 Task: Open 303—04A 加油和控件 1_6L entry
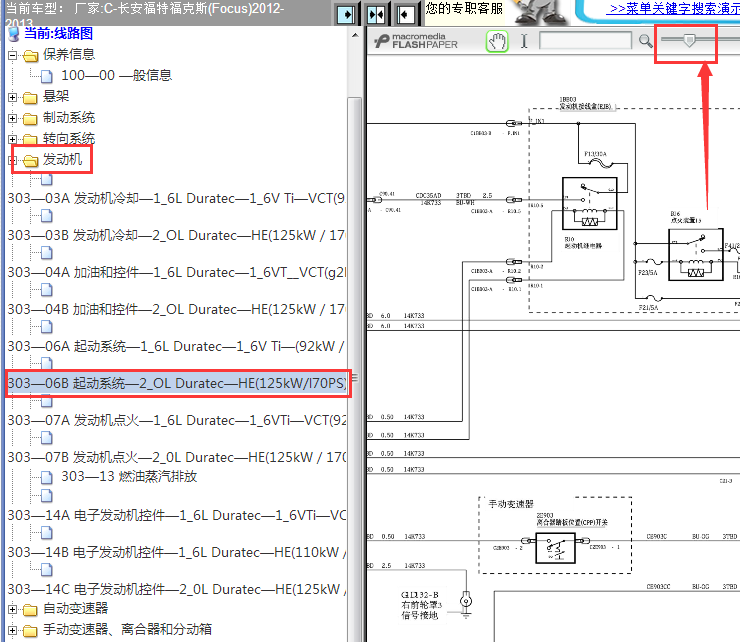tap(177, 272)
